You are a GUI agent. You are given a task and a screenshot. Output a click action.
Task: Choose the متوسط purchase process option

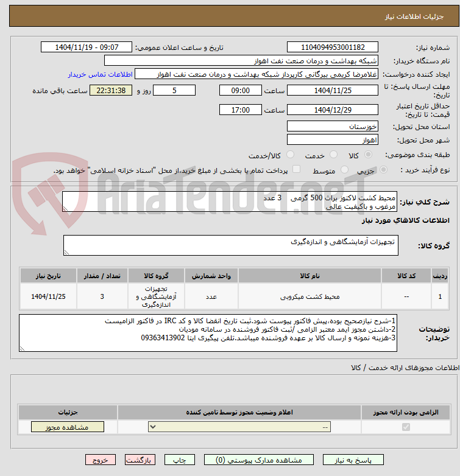pos(344,170)
